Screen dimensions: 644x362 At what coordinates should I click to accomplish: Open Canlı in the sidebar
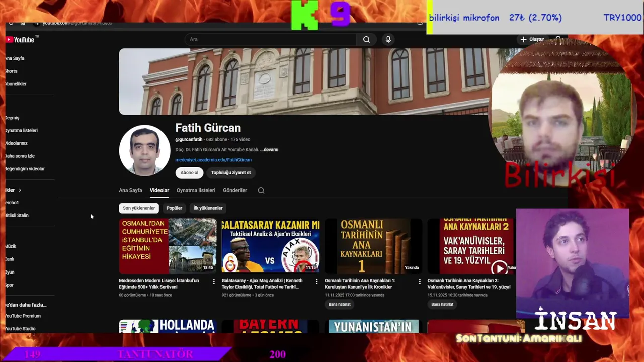click(x=10, y=259)
